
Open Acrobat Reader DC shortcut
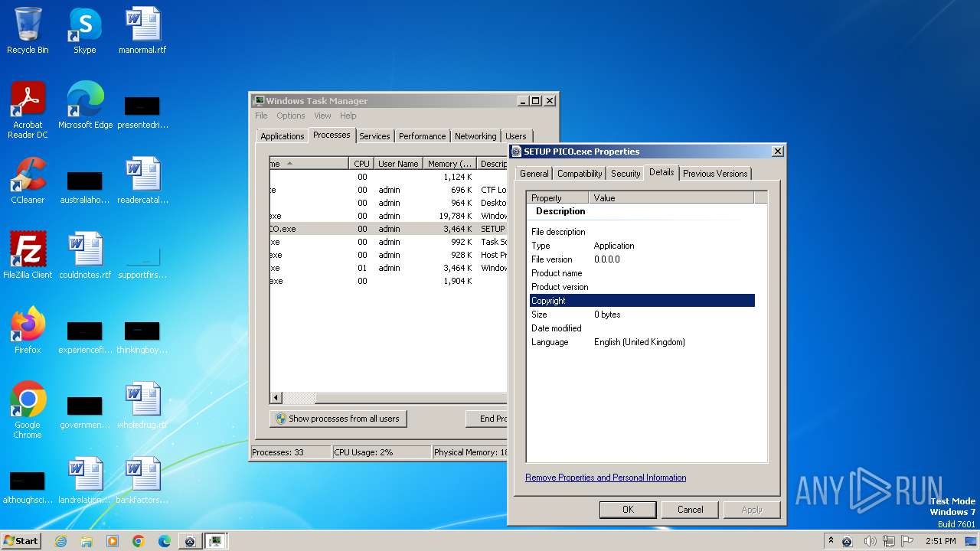[x=28, y=109]
